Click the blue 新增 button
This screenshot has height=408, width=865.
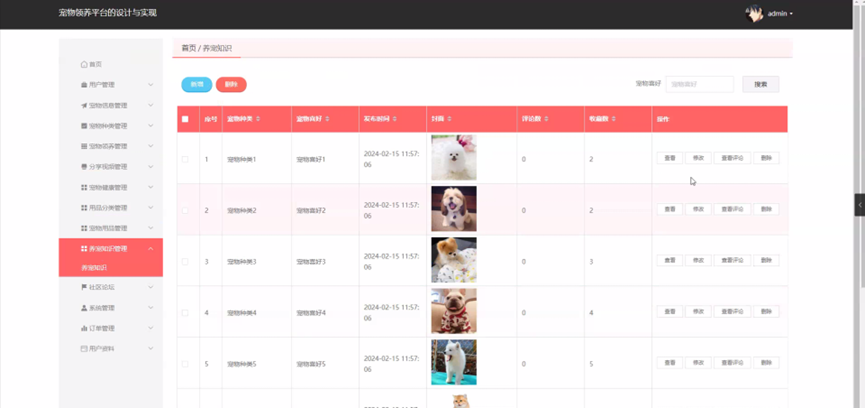(x=197, y=84)
